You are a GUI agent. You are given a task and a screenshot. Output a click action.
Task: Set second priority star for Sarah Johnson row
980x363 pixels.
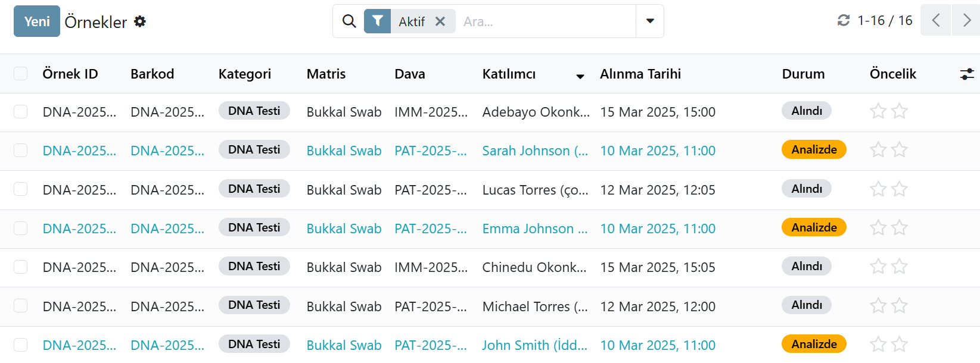[x=900, y=150]
